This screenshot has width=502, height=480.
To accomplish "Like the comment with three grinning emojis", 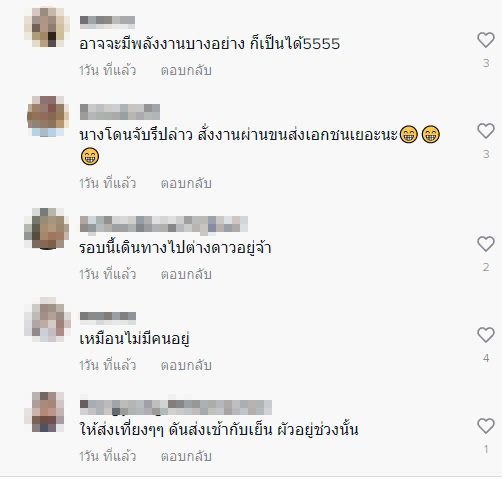I will (x=486, y=131).
